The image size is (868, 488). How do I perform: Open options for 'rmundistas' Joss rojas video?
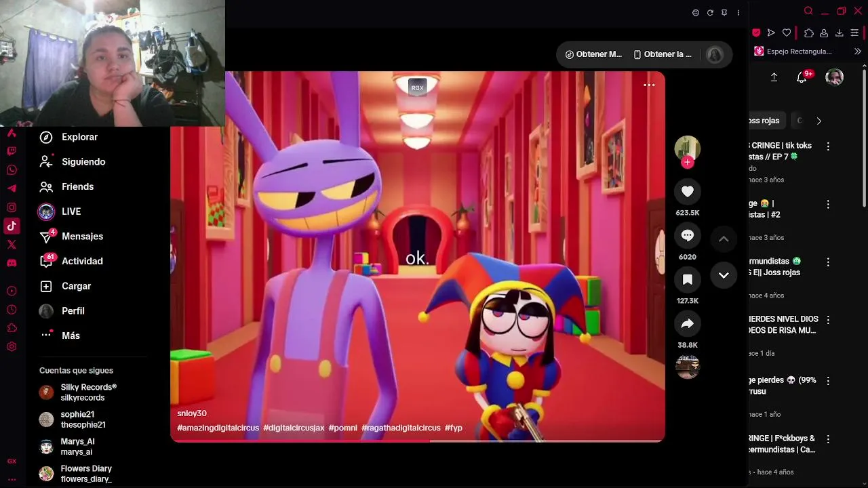tap(828, 262)
